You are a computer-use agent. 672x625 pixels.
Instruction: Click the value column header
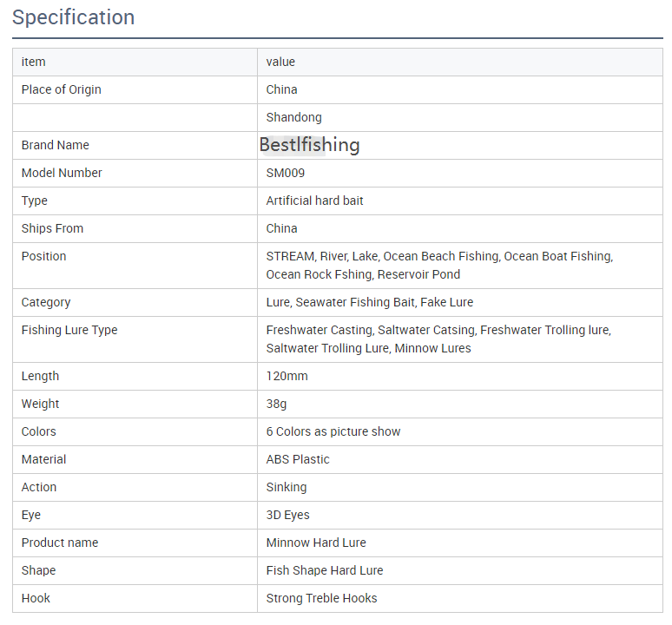(x=280, y=62)
